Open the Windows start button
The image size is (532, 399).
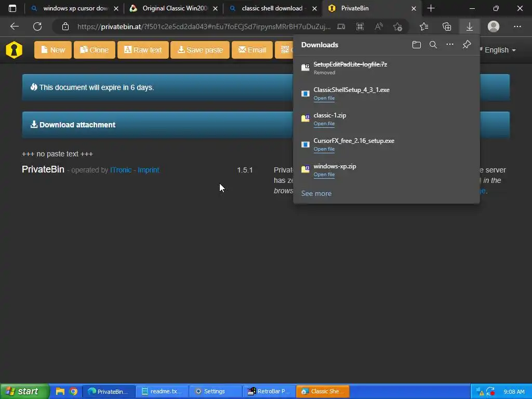tap(25, 391)
